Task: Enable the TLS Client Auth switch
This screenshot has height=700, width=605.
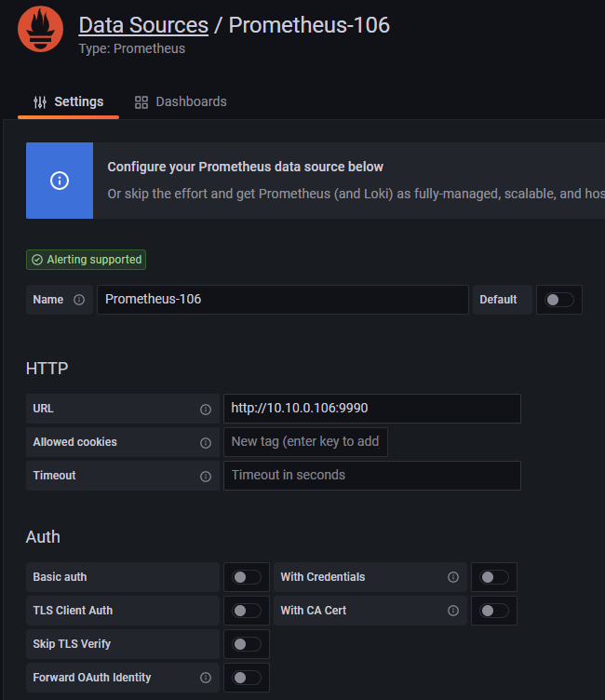Action: click(247, 611)
